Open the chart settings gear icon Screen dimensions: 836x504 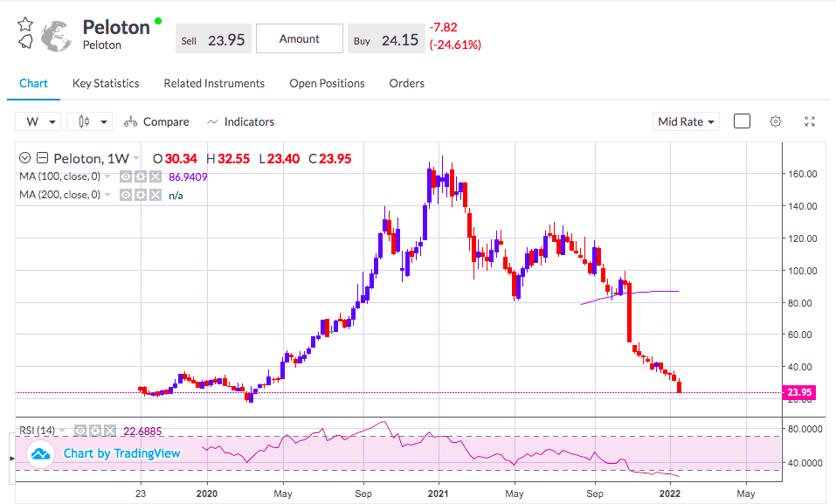[776, 121]
